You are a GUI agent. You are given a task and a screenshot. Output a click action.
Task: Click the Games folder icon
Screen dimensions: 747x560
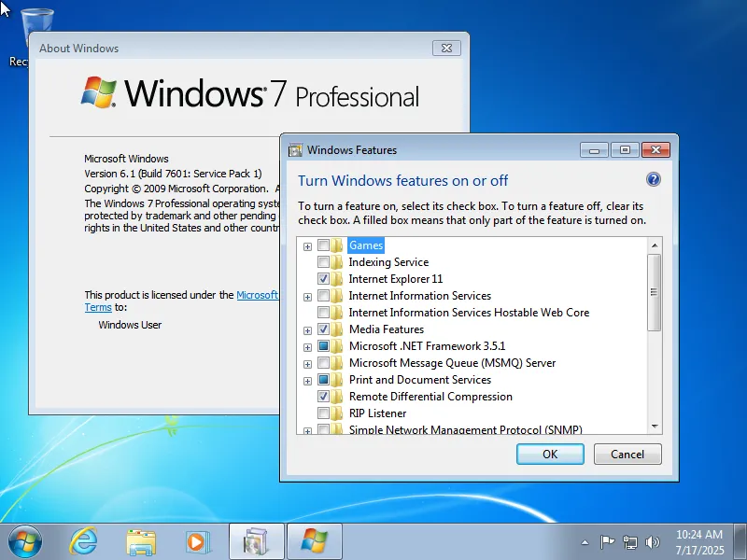pos(337,245)
